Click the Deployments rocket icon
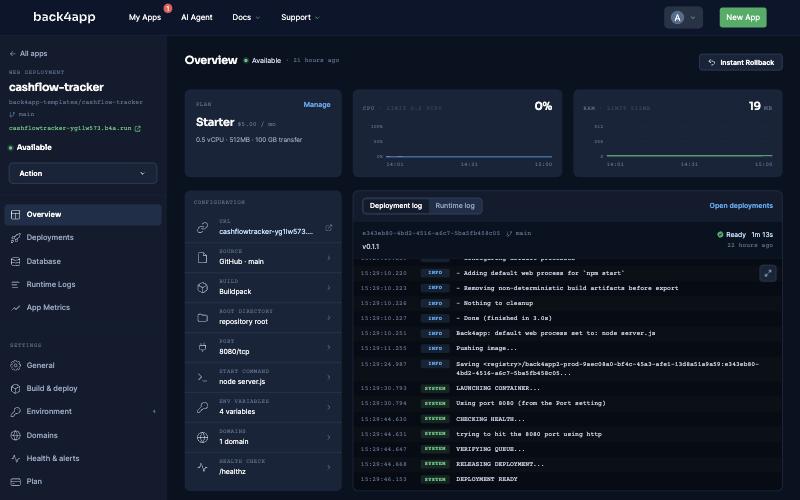This screenshot has width=800, height=500. point(15,238)
